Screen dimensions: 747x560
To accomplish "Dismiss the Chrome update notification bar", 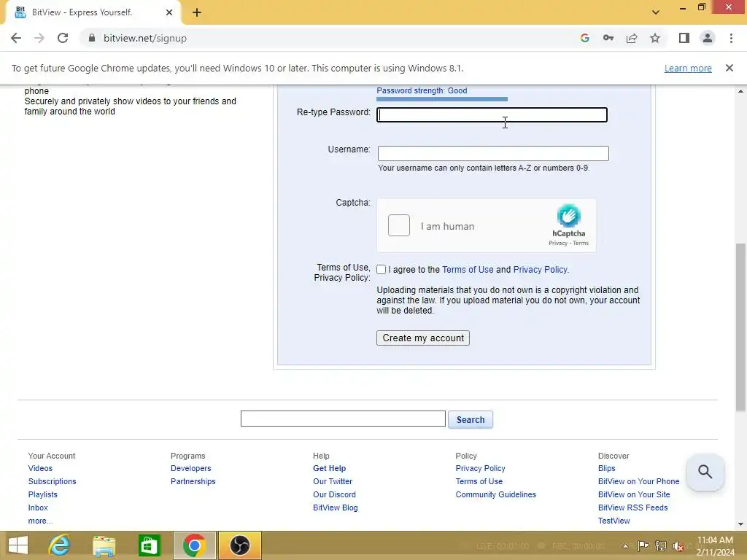I will [x=729, y=68].
